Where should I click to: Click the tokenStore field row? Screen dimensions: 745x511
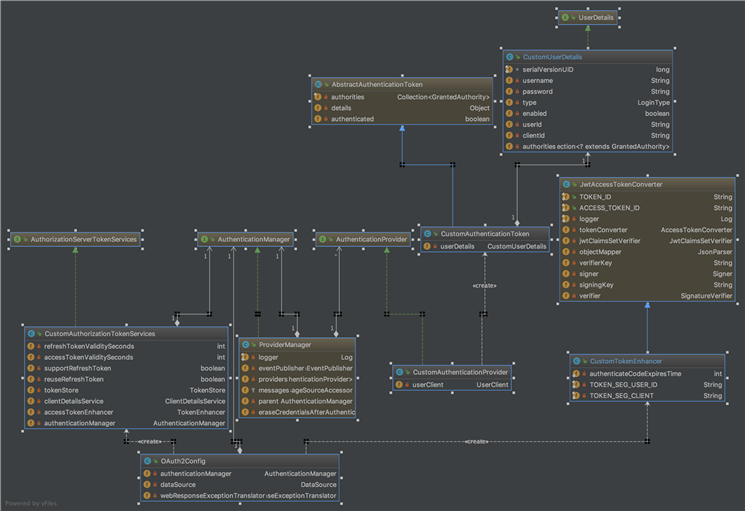point(126,390)
